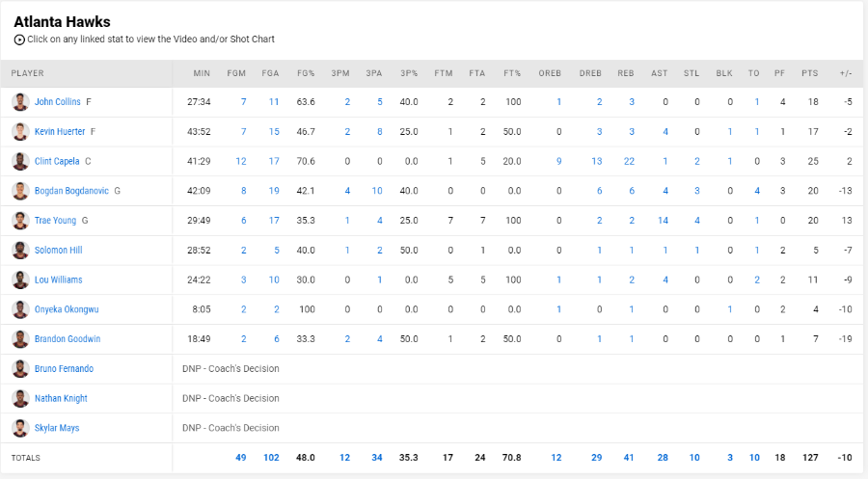View Trae Young's 14 assists video
Viewport: 868px width, 479px height.
663,220
